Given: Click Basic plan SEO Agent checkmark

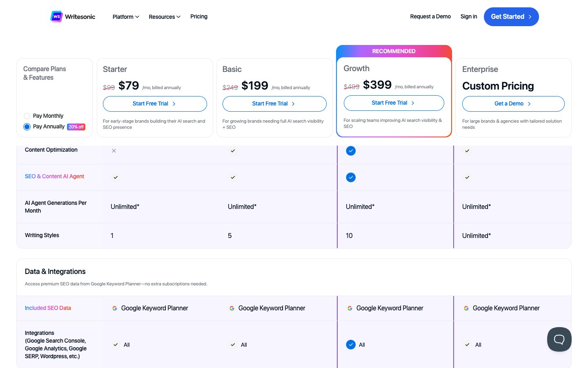Looking at the screenshot, I should [x=233, y=177].
